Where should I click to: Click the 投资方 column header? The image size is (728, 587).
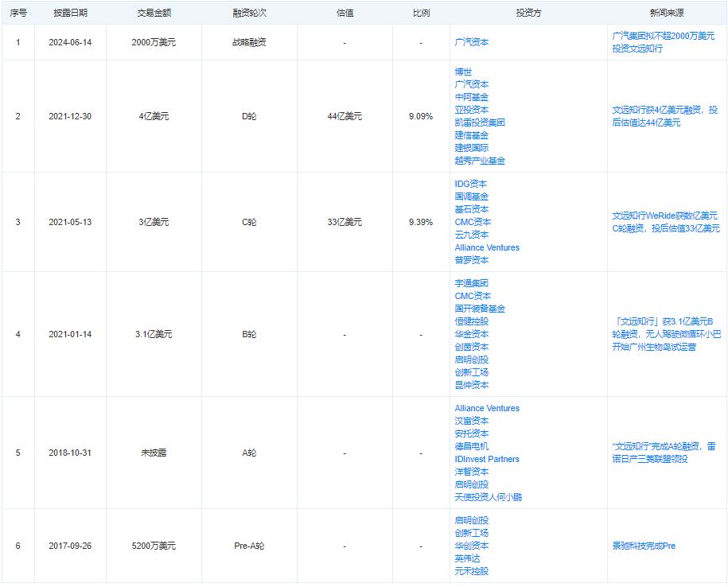pyautogui.click(x=528, y=13)
